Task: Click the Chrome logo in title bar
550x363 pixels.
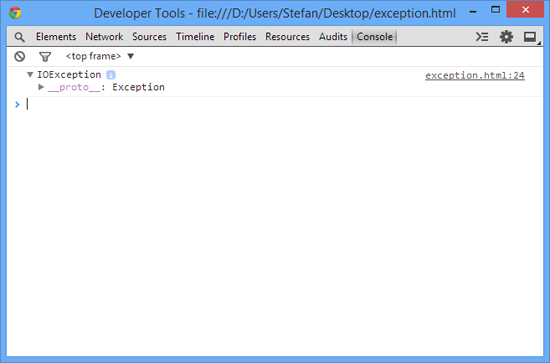Action: (15, 13)
